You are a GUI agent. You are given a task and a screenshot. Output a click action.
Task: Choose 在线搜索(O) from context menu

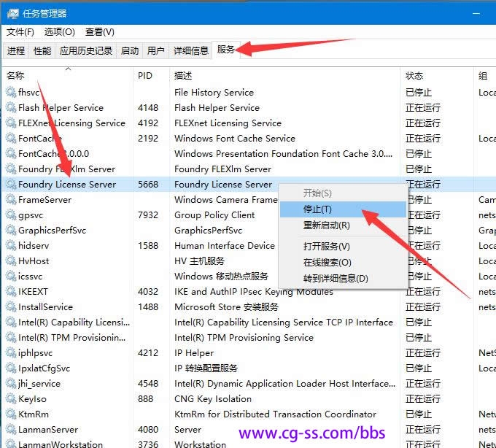[327, 263]
